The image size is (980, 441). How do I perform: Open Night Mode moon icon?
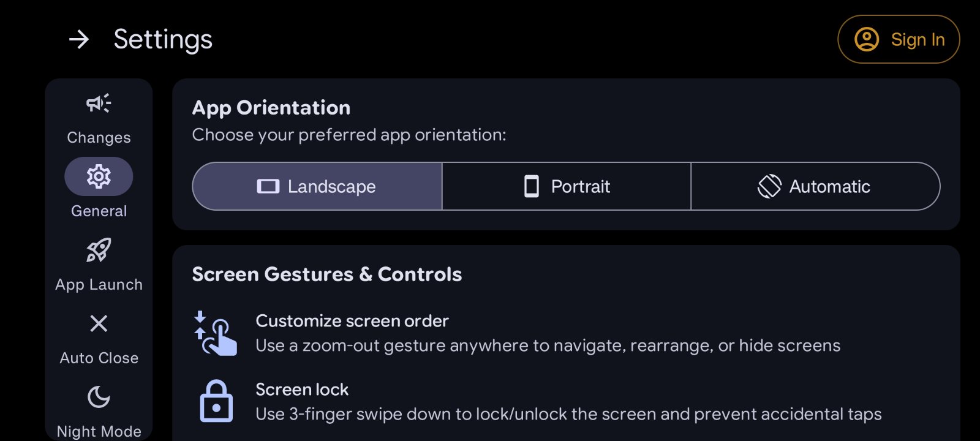[99, 397]
